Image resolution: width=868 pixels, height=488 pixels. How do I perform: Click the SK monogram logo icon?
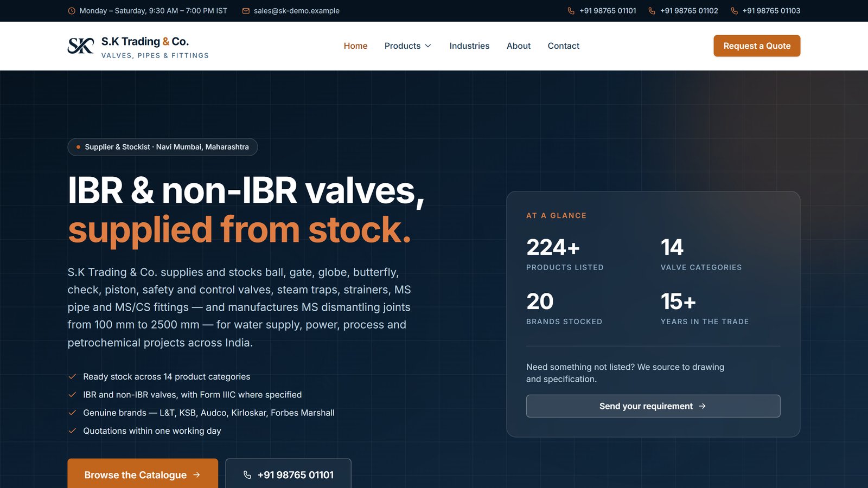(81, 46)
